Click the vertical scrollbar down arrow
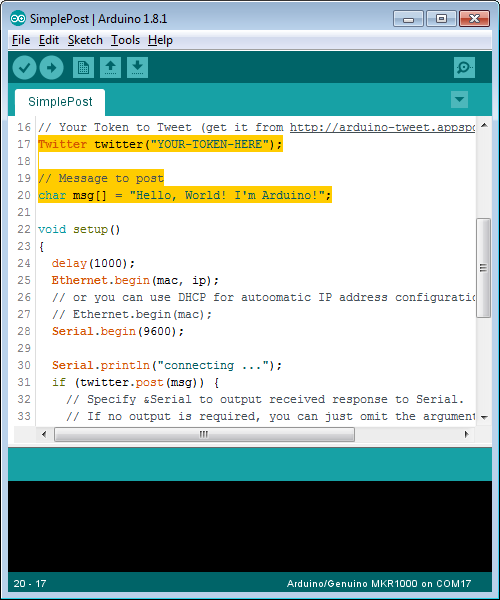500x600 pixels. (x=484, y=417)
